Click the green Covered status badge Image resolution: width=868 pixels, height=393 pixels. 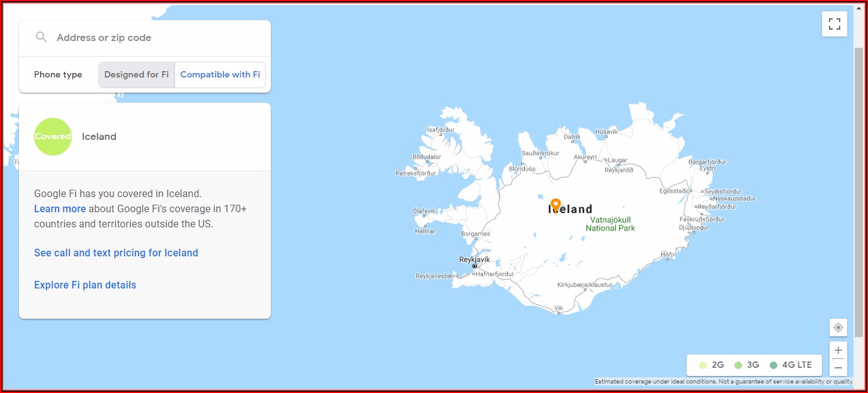coord(53,137)
